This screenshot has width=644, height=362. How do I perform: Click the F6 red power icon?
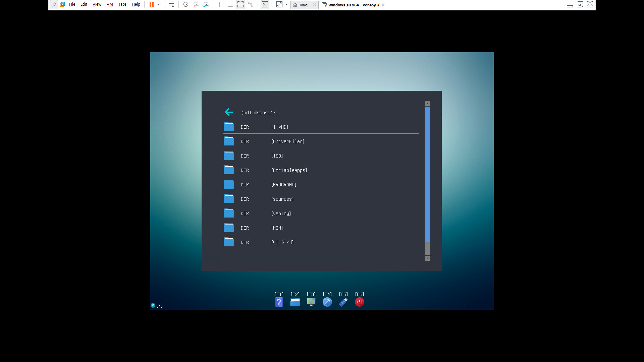(x=360, y=302)
